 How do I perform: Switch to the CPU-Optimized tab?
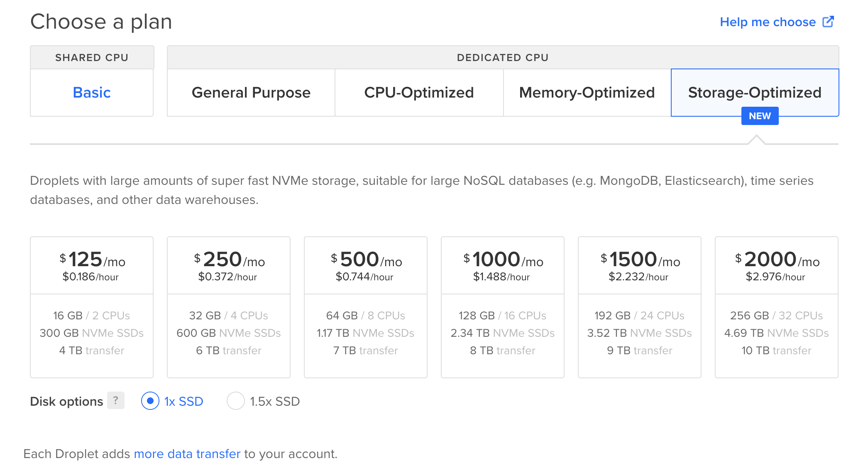[419, 93]
